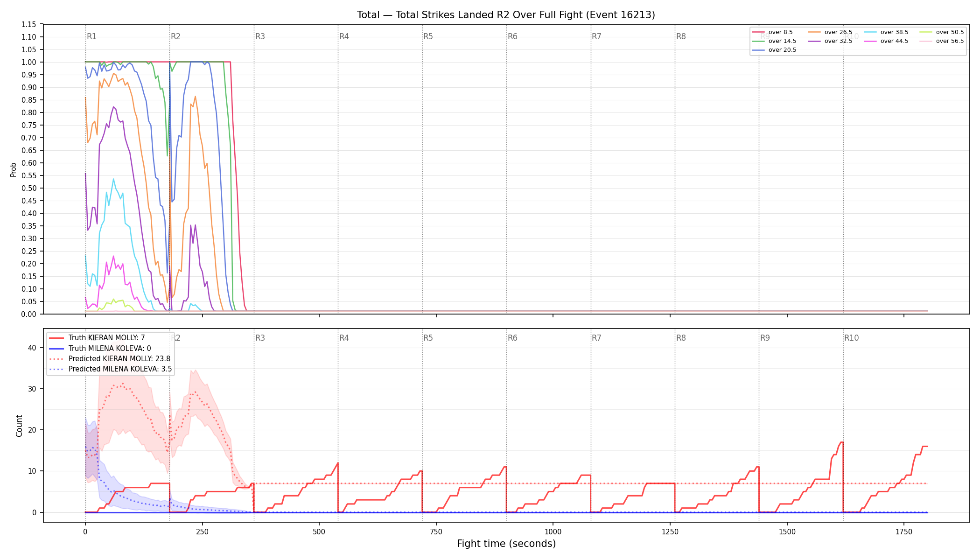Select the 'over 26.5' legend entry

(831, 32)
